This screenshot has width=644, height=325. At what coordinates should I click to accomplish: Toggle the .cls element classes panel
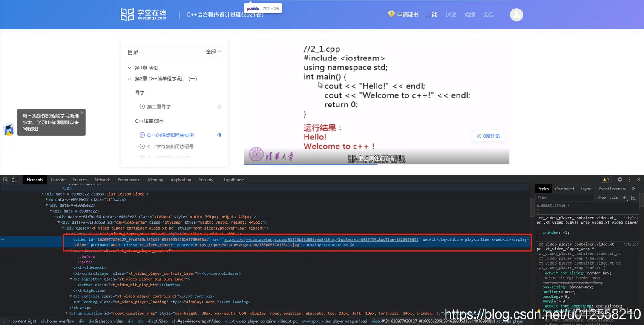tap(614, 198)
